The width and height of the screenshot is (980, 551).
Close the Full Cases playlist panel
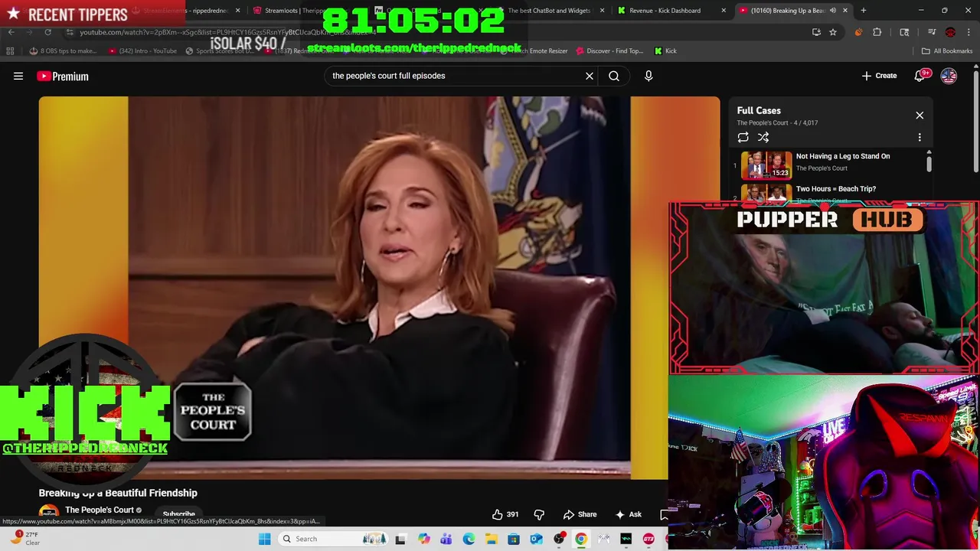tap(920, 116)
